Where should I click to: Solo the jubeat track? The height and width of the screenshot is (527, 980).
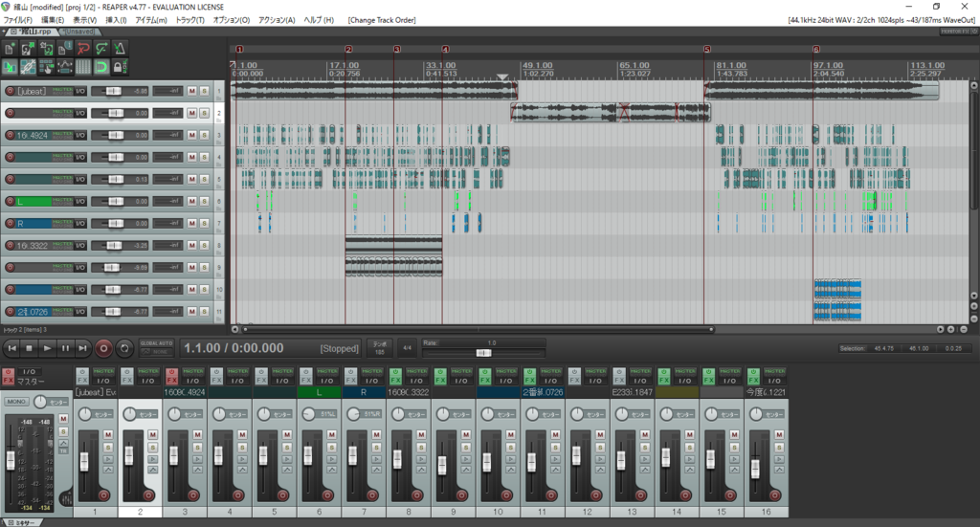(x=205, y=91)
